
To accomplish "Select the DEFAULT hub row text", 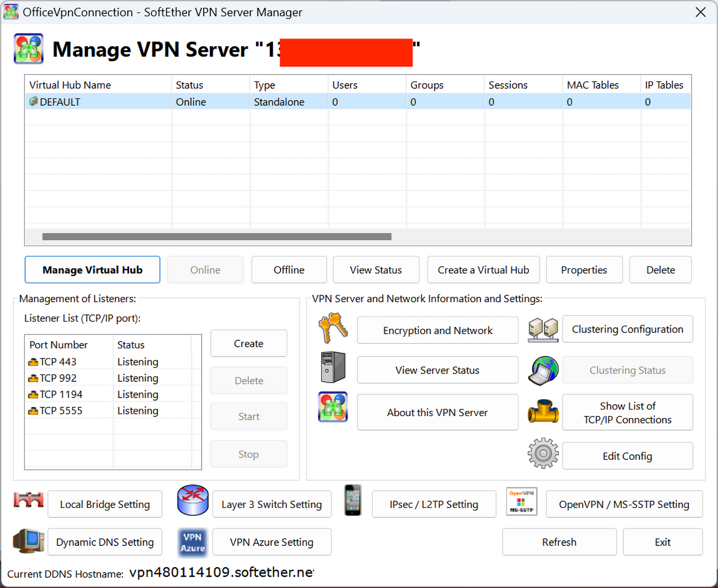I will 60,102.
